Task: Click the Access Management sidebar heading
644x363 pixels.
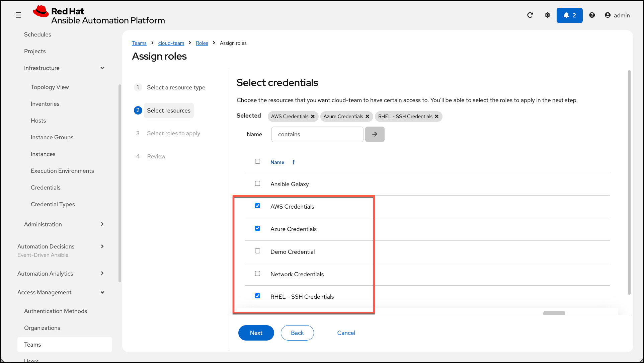Action: pos(45,292)
